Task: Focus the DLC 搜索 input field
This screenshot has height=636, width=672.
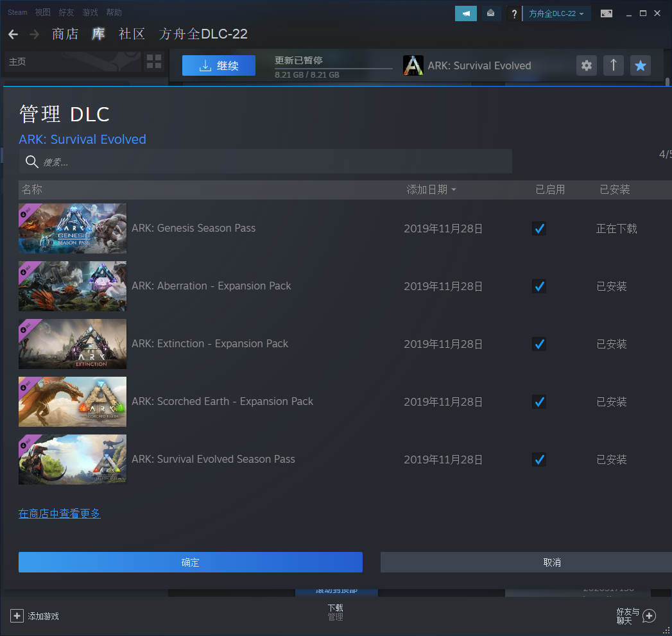Action: [x=265, y=161]
